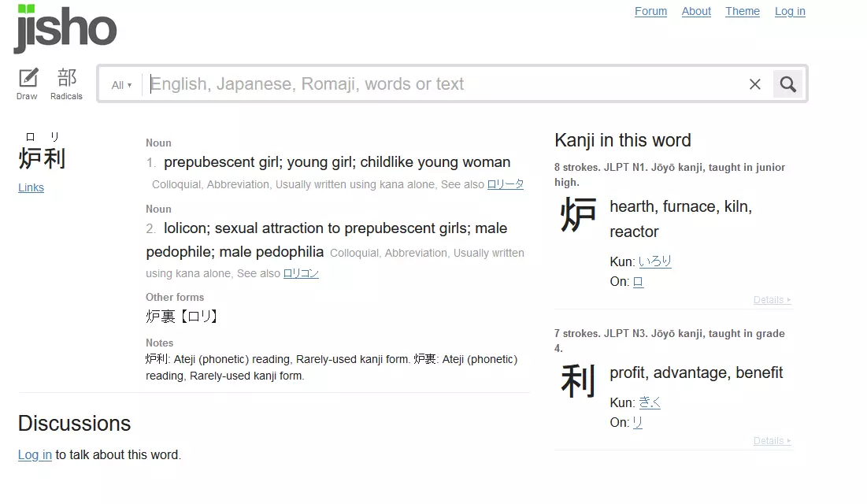
Task: Click the Discussions heading
Action: (74, 423)
